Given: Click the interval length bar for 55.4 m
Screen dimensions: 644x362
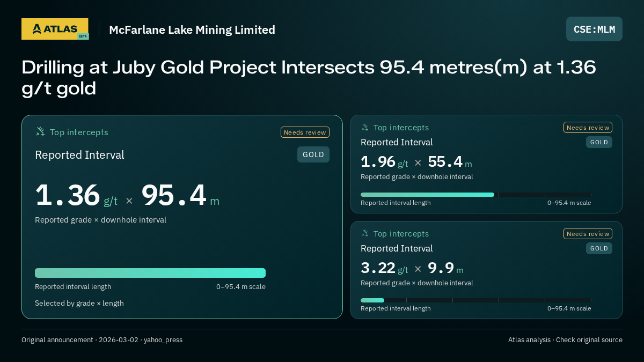Looking at the screenshot, I should coord(475,195).
